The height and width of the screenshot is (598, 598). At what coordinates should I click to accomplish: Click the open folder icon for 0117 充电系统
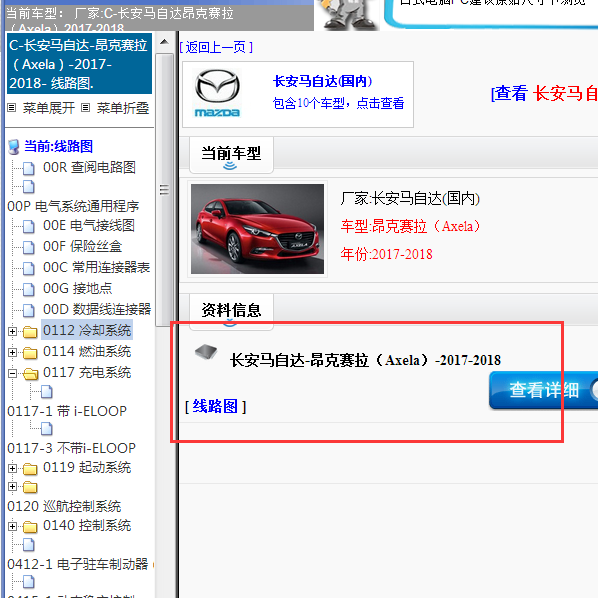click(x=31, y=374)
